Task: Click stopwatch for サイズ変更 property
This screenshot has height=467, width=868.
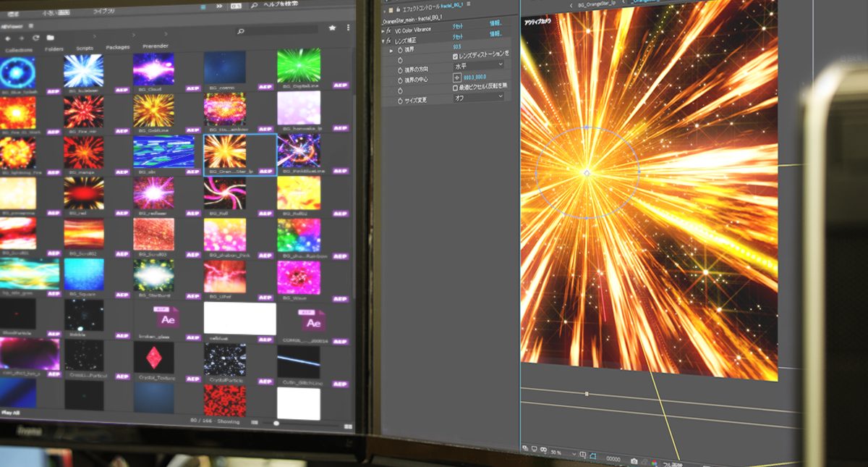Action: [x=399, y=100]
